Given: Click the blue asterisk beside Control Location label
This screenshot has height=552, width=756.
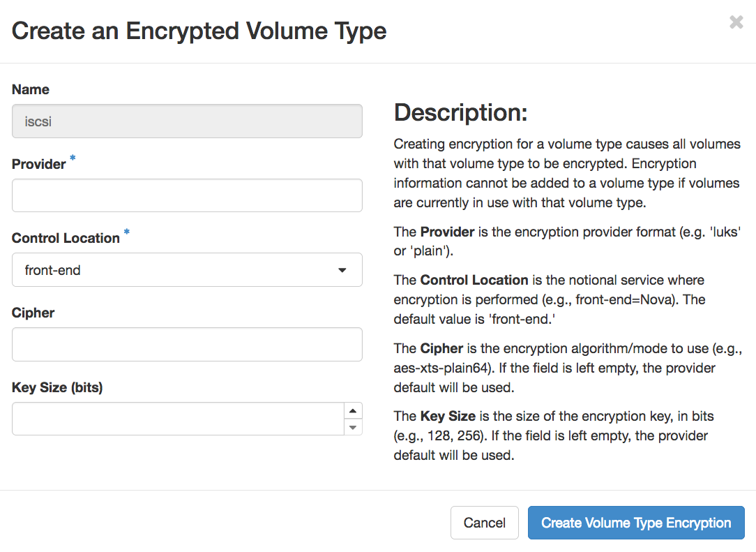Looking at the screenshot, I should click(127, 234).
